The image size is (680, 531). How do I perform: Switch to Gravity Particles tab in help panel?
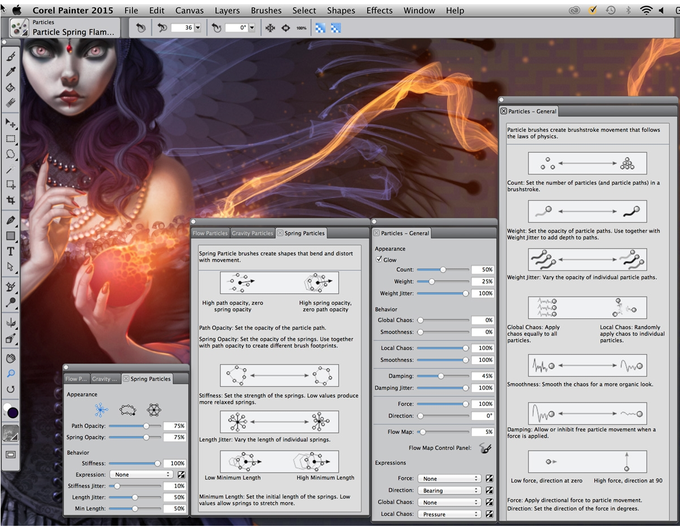click(x=252, y=233)
